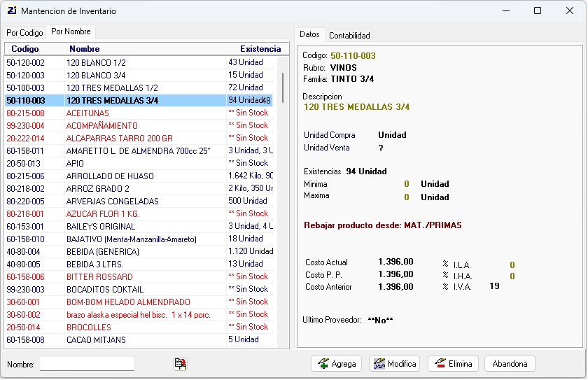The width and height of the screenshot is (588, 380).
Task: Click Rebajar producto desde: MAT./PRIMAS text
Action: coord(382,225)
